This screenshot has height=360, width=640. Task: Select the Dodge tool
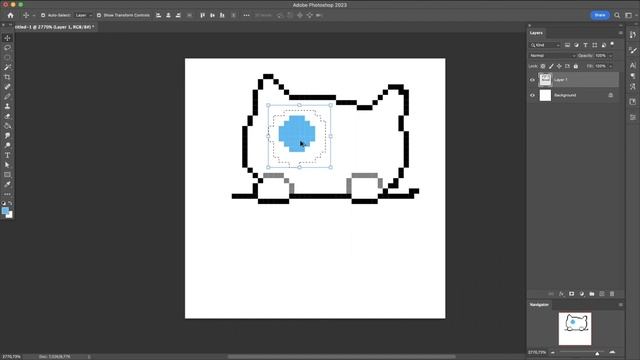[x=7, y=145]
